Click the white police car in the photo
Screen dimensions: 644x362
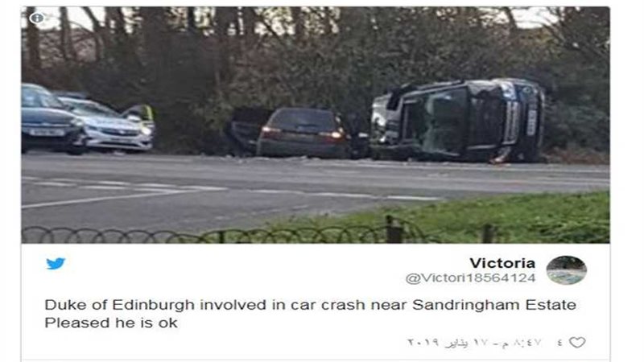coord(109,125)
